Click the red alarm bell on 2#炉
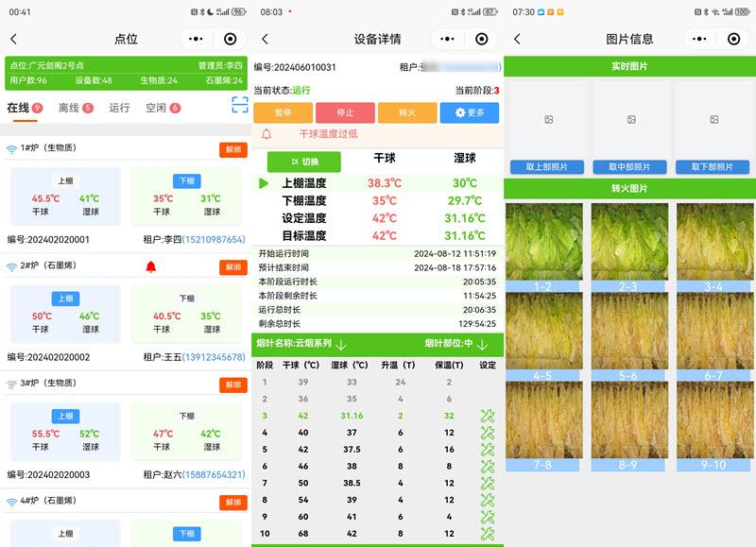 [x=151, y=267]
